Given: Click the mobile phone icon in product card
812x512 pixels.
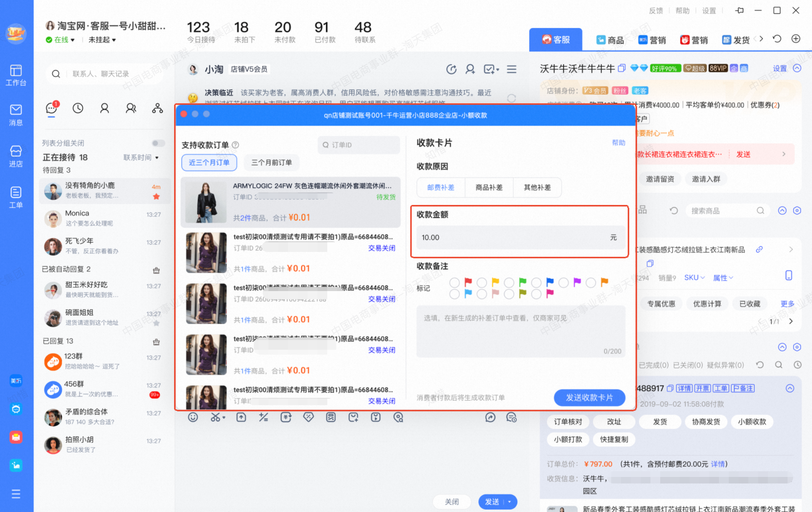Looking at the screenshot, I should (789, 276).
